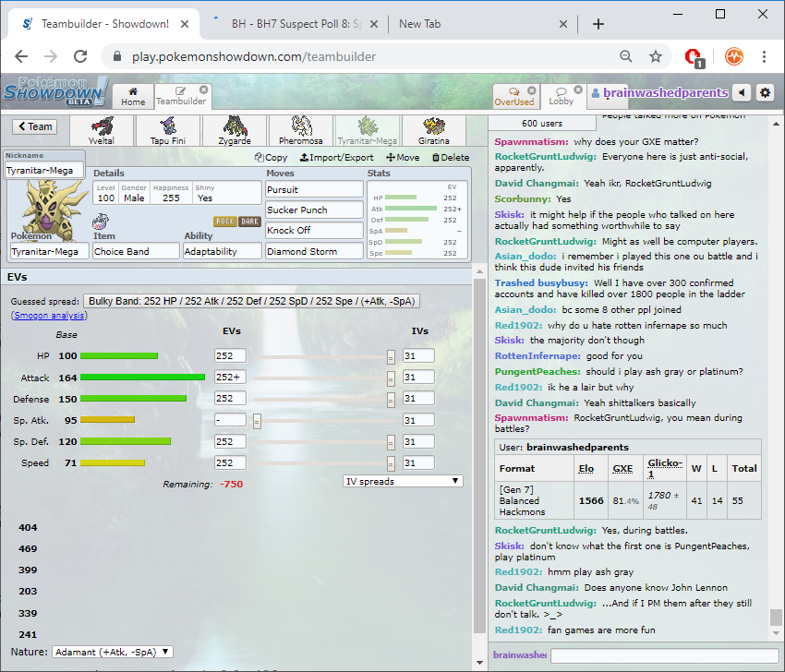The height and width of the screenshot is (672, 785).
Task: Click the brainwashedparents username button
Action: pos(659,93)
